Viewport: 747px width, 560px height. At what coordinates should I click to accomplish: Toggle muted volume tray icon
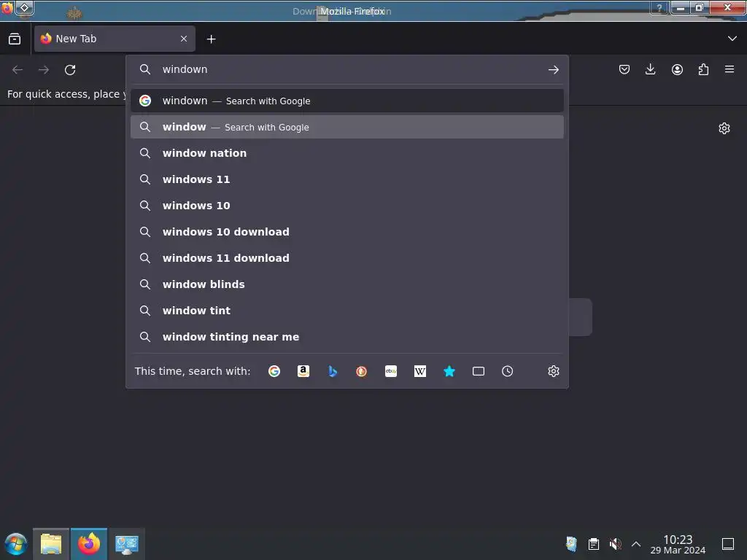pos(615,544)
